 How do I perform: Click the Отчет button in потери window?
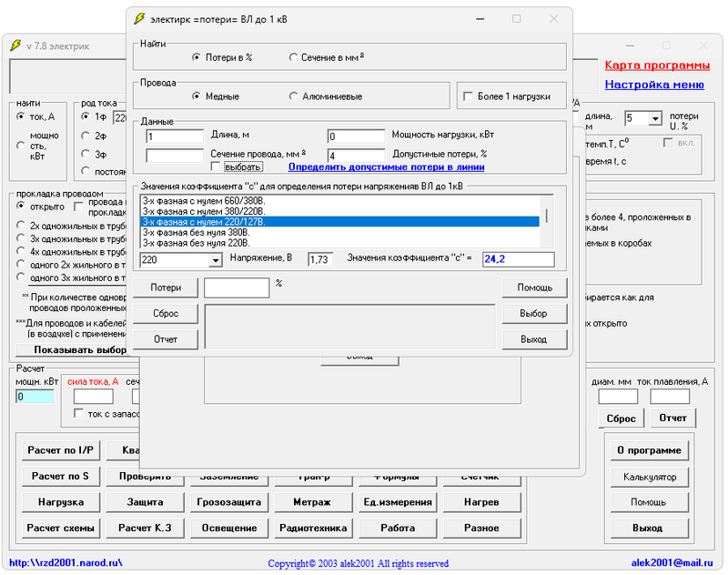coord(166,339)
